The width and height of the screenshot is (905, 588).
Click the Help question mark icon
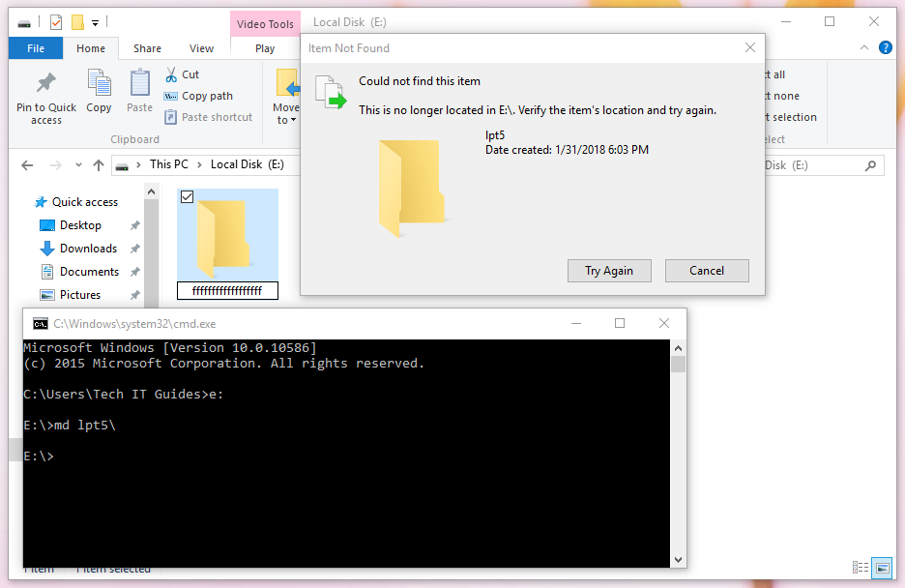(x=886, y=47)
